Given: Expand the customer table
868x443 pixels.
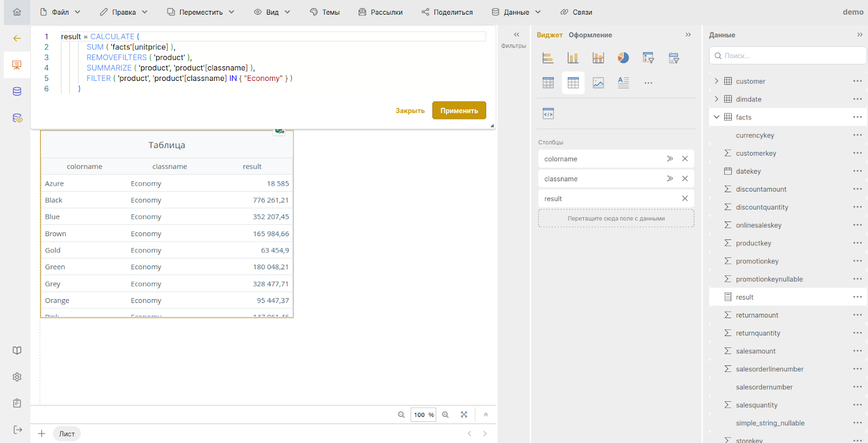Looking at the screenshot, I should pyautogui.click(x=716, y=81).
